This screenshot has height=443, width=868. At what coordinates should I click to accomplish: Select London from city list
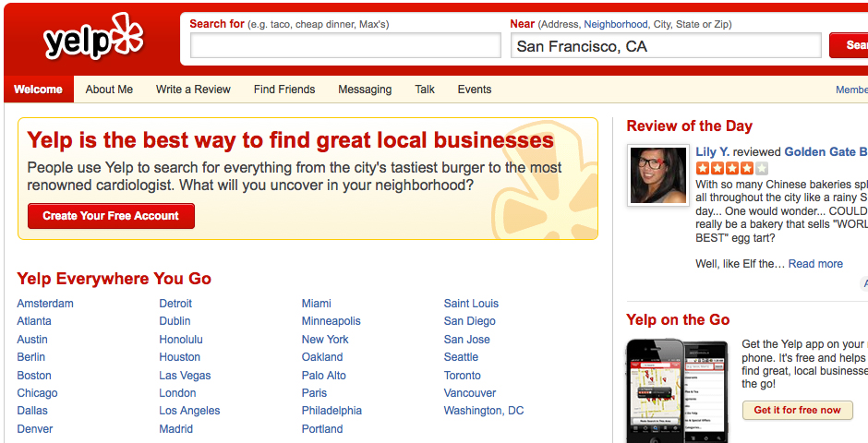(177, 392)
